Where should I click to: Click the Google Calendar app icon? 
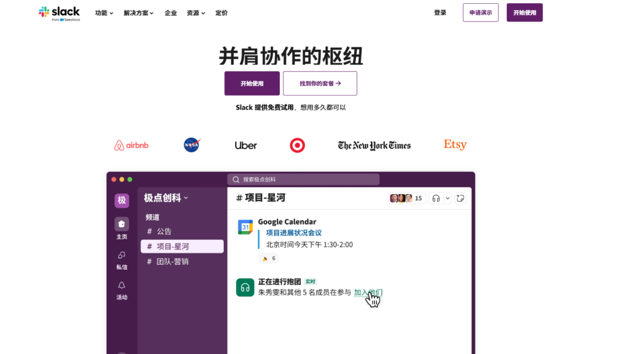click(x=245, y=227)
